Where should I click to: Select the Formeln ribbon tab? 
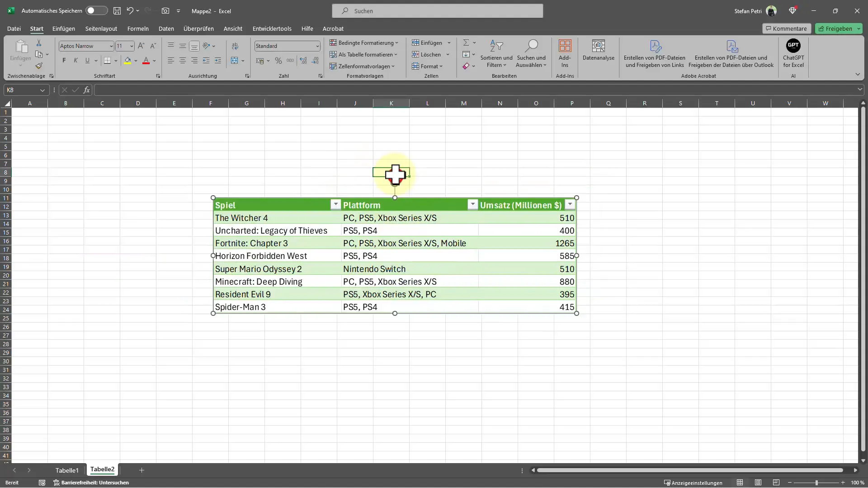pos(138,28)
